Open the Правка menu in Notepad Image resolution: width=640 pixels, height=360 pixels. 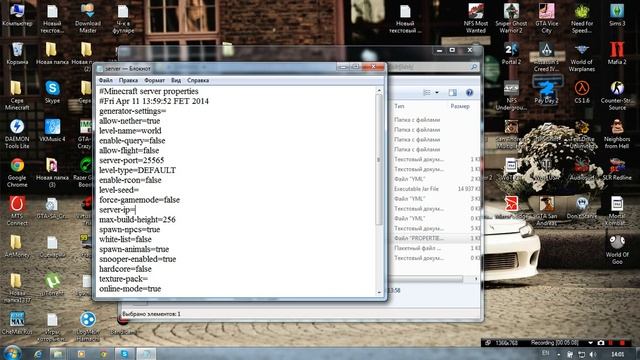pos(128,80)
